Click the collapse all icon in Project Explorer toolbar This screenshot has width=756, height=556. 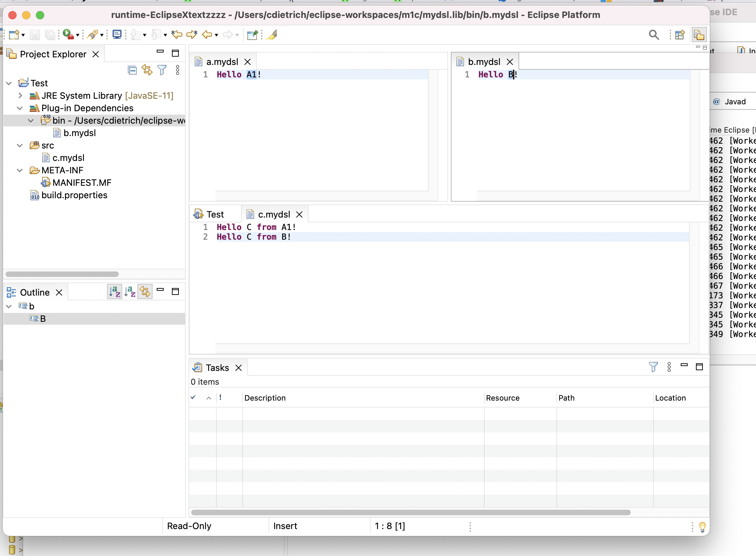click(132, 70)
